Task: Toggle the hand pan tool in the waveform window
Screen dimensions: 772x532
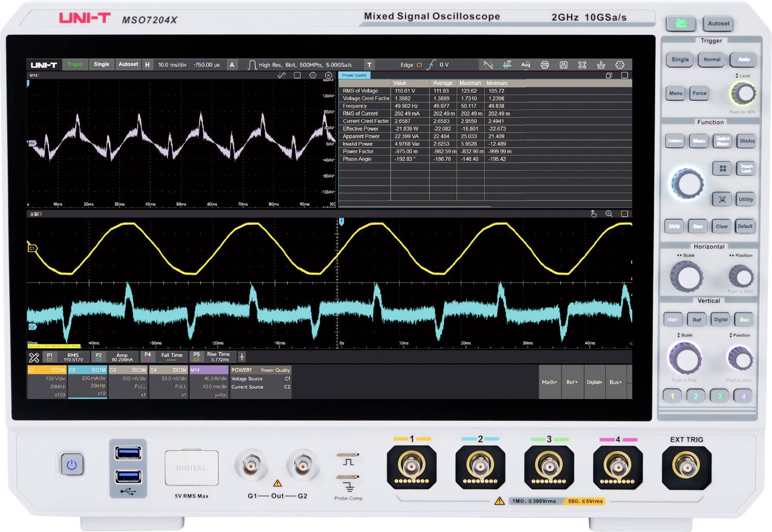Action: tap(593, 214)
